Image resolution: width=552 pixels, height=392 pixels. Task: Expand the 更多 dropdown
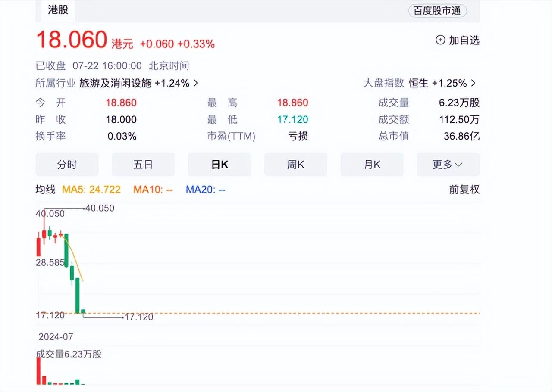[448, 165]
